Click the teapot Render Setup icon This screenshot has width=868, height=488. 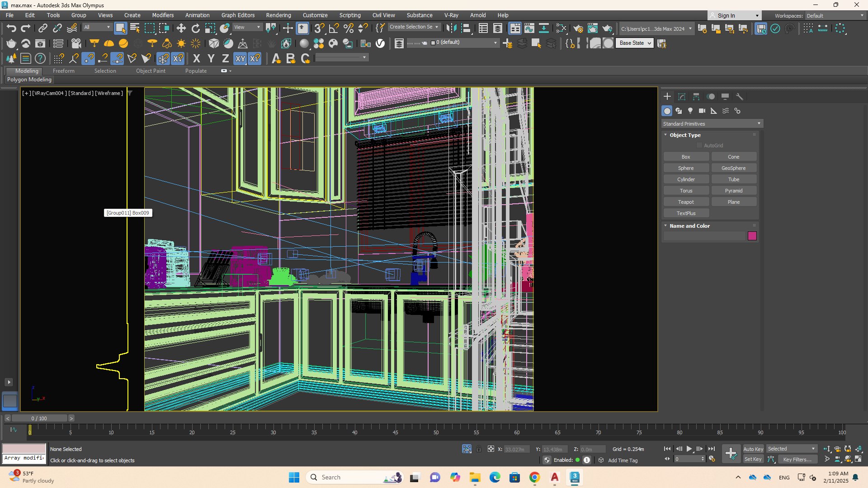[578, 28]
